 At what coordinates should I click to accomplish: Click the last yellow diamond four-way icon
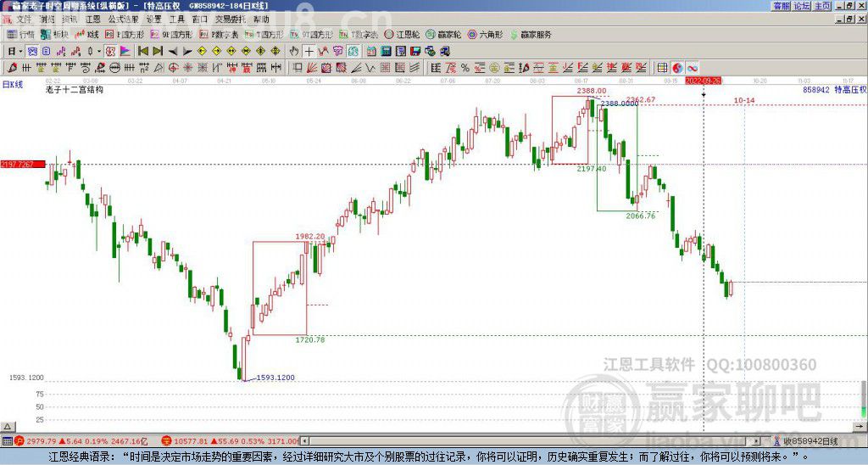tap(275, 51)
